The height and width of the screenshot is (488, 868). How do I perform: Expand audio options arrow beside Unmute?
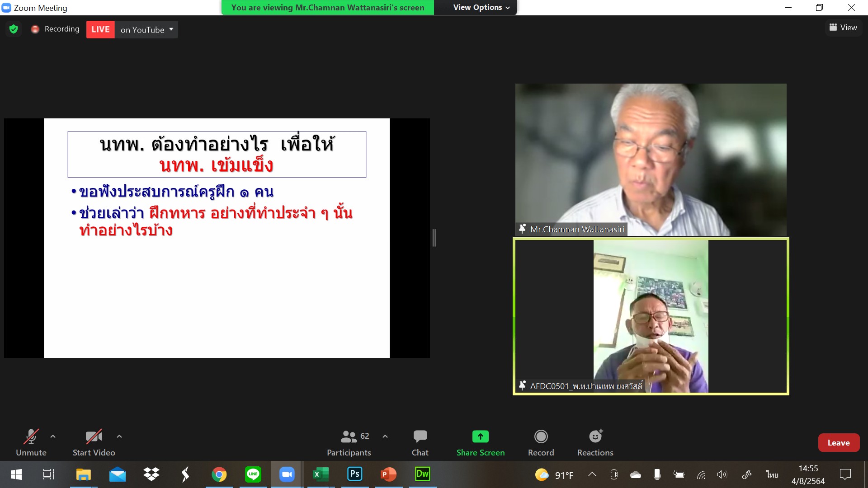point(53,436)
